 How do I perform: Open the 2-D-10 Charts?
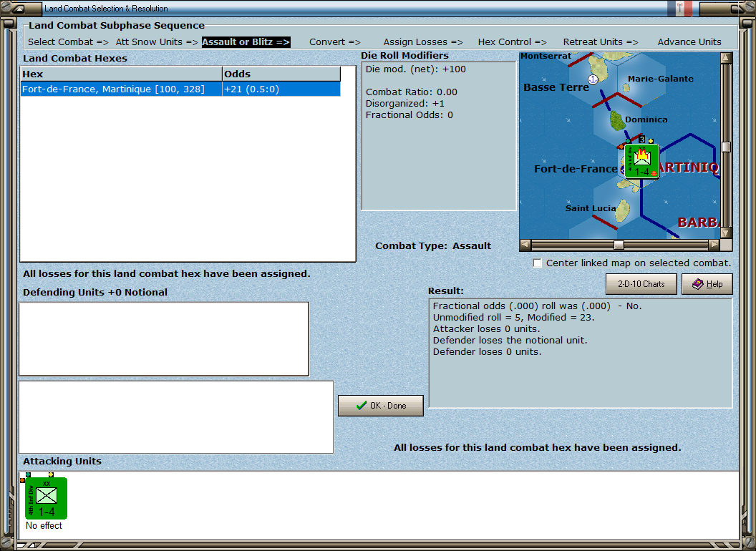(x=641, y=284)
